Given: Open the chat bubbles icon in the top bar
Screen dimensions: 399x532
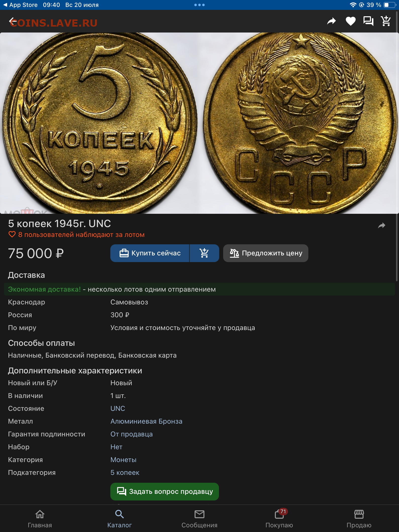Looking at the screenshot, I should 368,21.
